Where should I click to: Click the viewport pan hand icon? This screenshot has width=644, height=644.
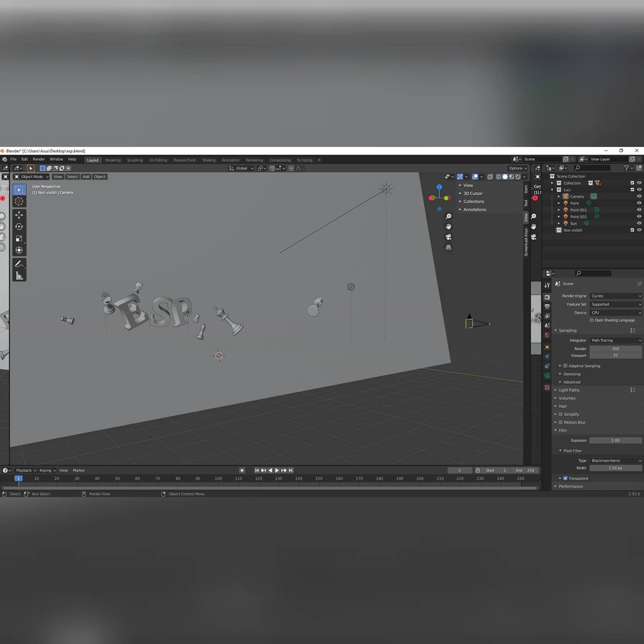(x=449, y=226)
